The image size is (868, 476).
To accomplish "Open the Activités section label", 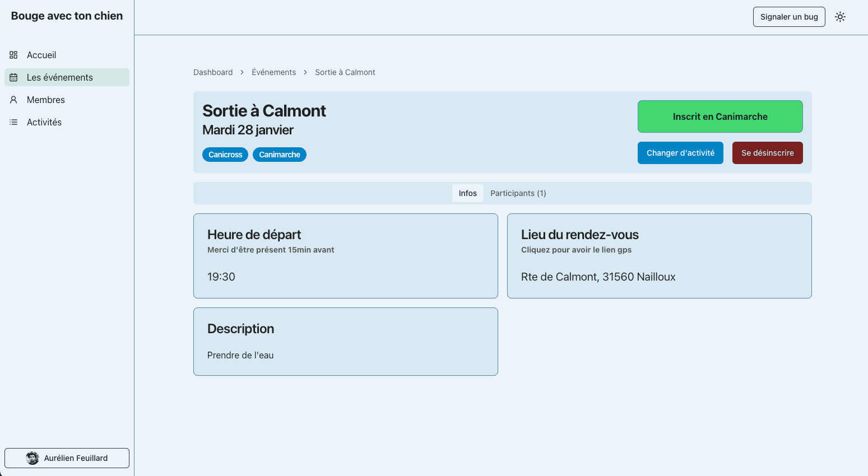I will (44, 122).
